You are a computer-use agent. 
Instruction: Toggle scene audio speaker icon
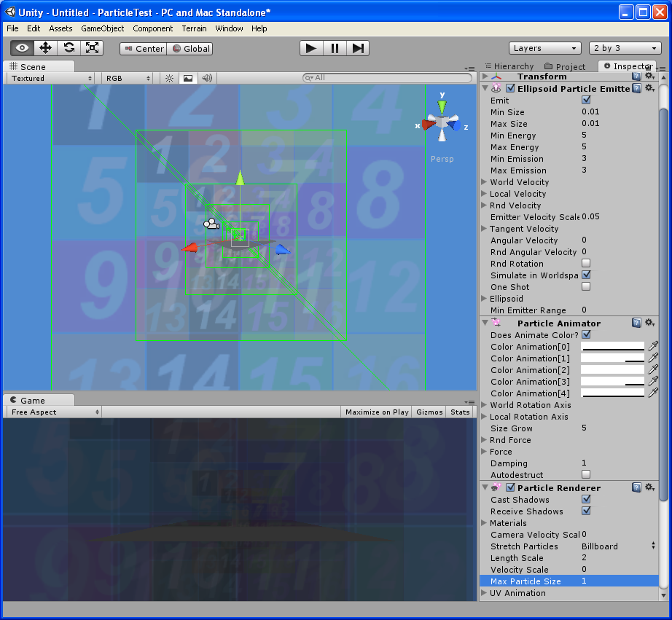click(x=207, y=78)
